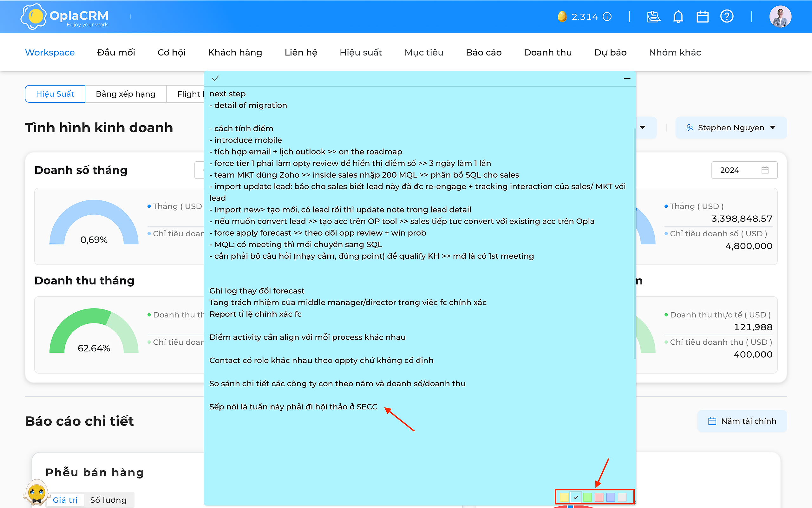This screenshot has height=508, width=812.
Task: Open the Nhóm khác menu
Action: point(675,52)
